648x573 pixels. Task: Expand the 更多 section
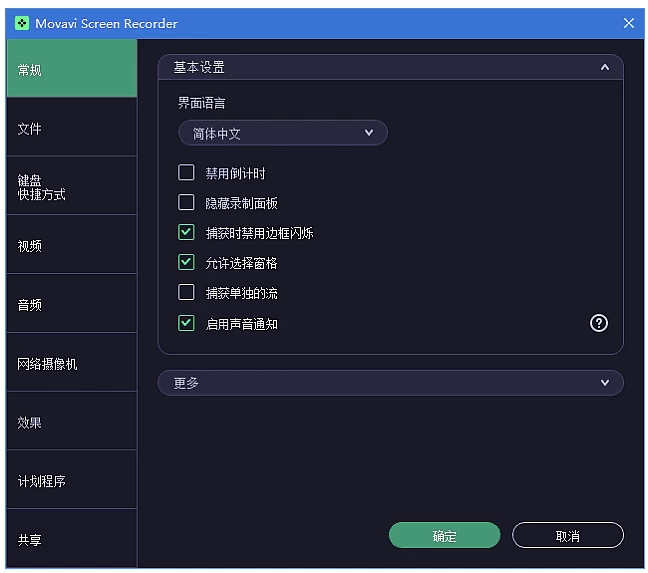tap(604, 383)
